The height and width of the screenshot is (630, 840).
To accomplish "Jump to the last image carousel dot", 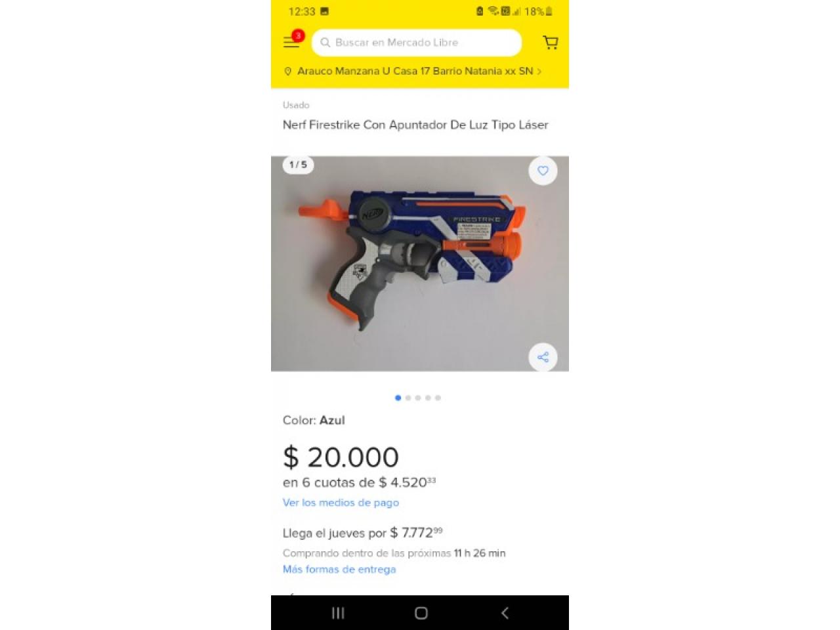I will 438,398.
